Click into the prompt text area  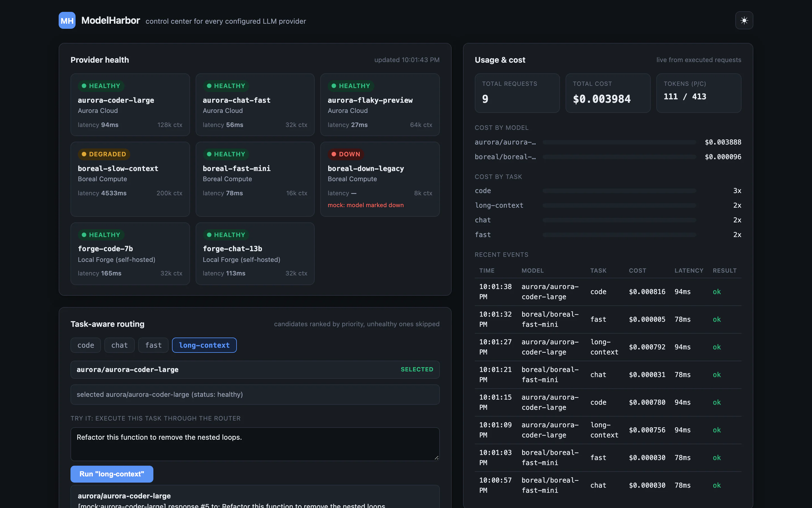[x=255, y=444]
